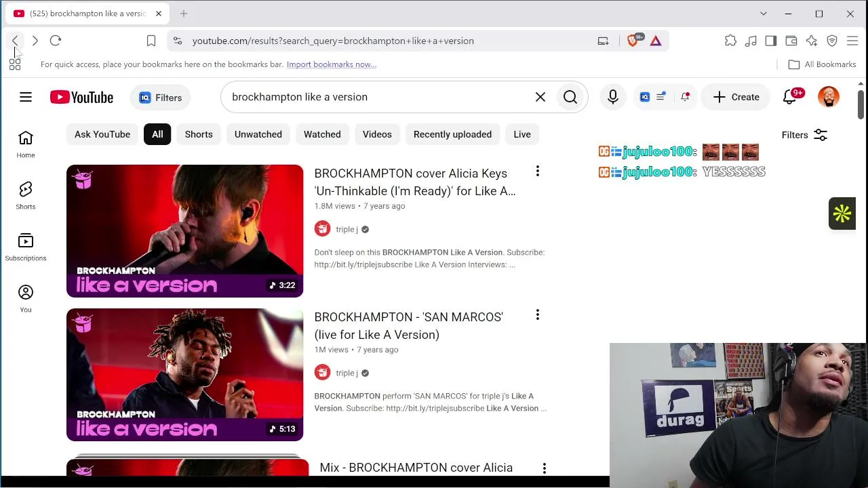The width and height of the screenshot is (868, 488).
Task: View site information icon in address bar
Action: 178,41
